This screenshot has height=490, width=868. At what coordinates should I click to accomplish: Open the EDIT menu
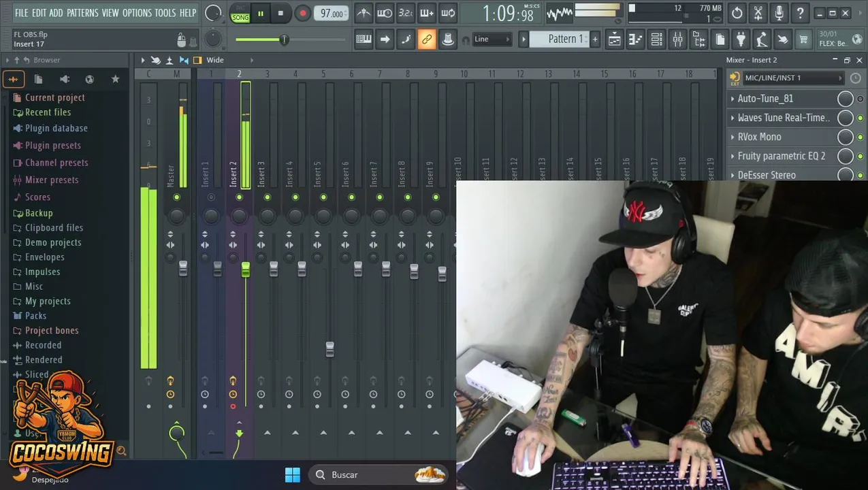pyautogui.click(x=39, y=13)
